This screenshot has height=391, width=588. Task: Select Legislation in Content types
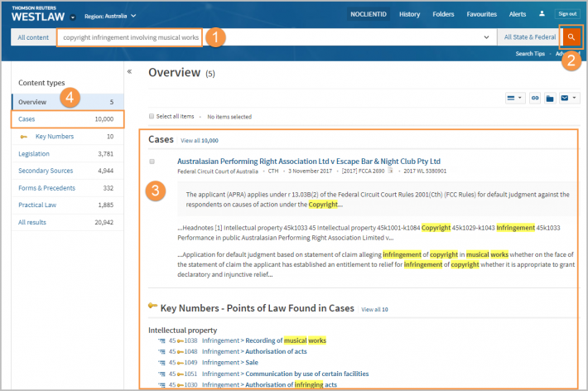click(x=68, y=154)
